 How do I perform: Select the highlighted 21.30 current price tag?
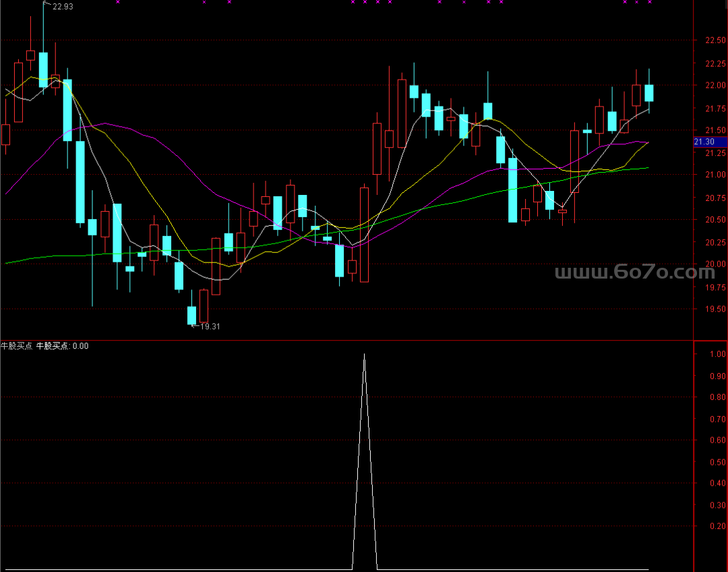click(710, 142)
